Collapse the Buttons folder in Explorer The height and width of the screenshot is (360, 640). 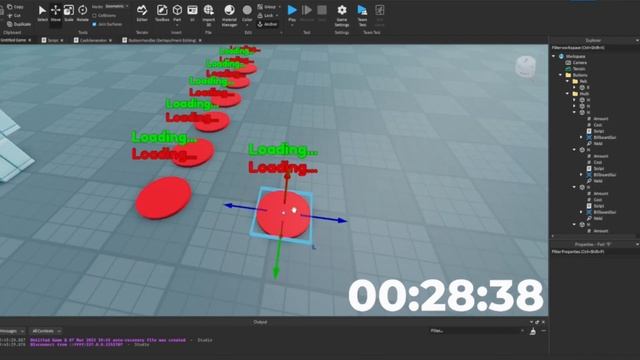pos(561,75)
